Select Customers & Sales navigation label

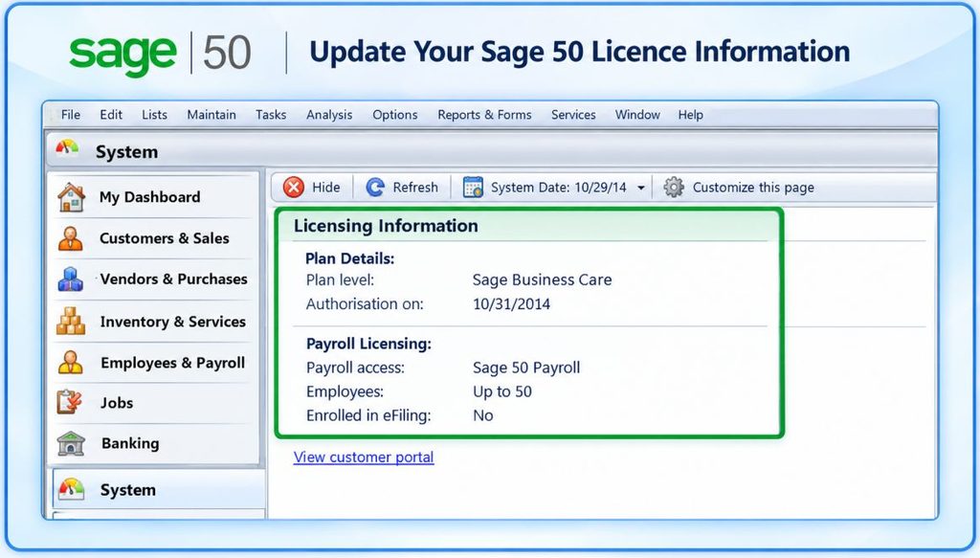click(165, 238)
